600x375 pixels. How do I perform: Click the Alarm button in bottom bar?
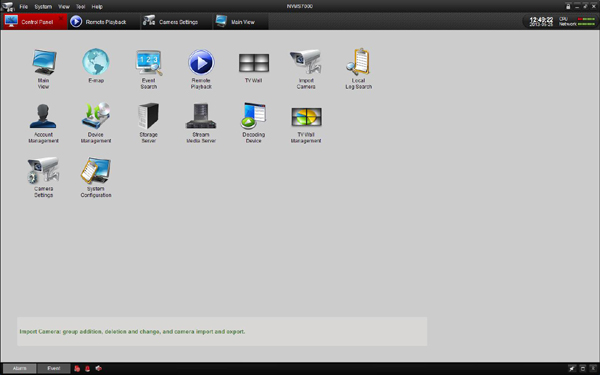pyautogui.click(x=20, y=368)
